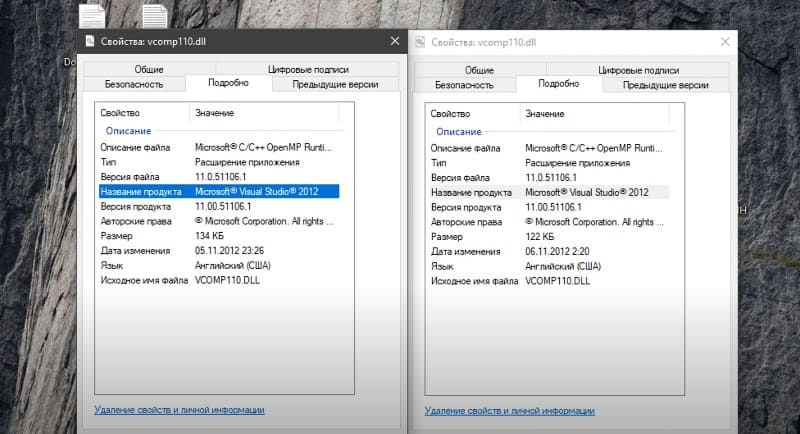
Task: Close the left vcomp110.dll properties window
Action: pos(395,41)
